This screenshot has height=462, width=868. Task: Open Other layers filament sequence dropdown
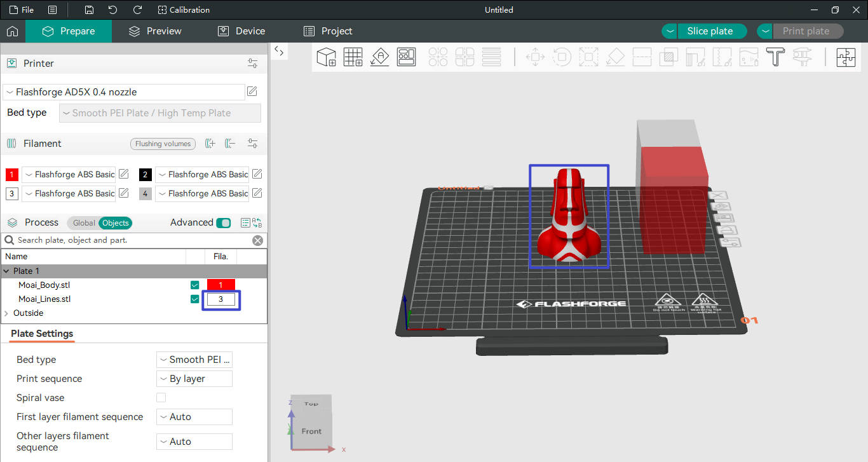[x=194, y=442]
